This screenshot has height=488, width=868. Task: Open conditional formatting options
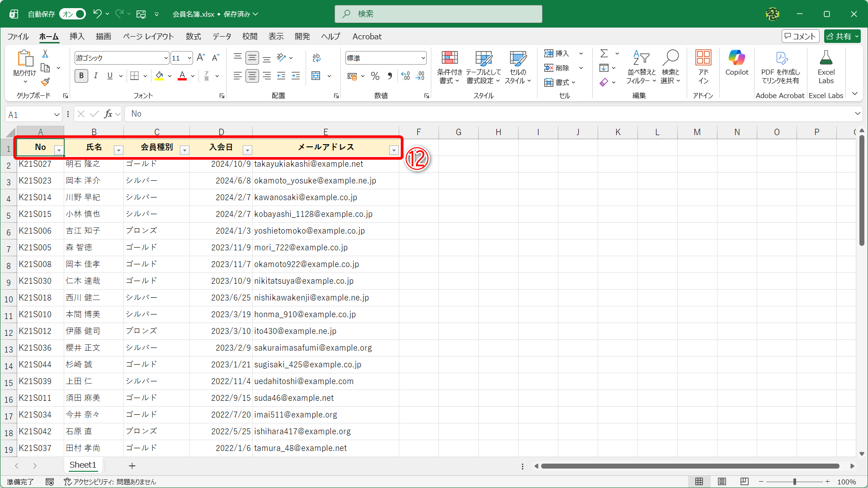point(449,67)
